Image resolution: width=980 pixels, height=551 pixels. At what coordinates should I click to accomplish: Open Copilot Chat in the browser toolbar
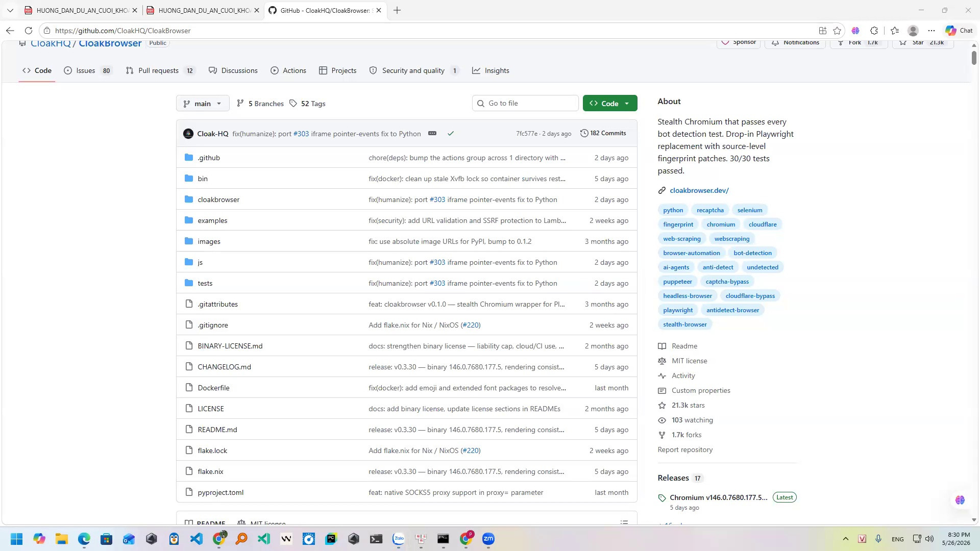[959, 31]
